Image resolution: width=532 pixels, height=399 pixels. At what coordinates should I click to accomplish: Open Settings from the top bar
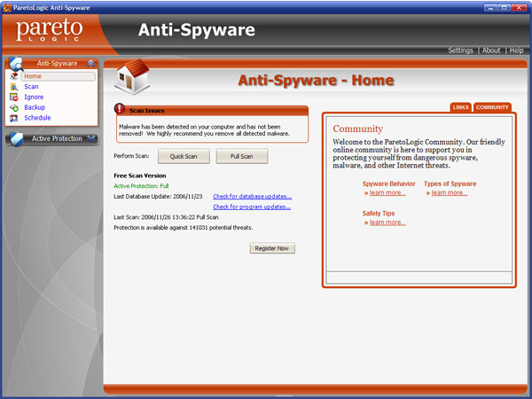click(x=460, y=51)
